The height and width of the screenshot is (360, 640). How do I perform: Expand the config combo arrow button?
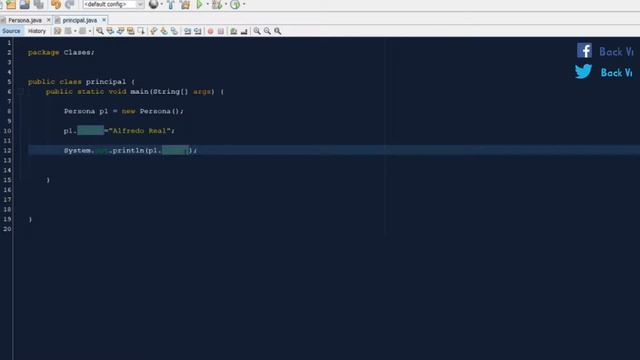[x=140, y=4]
